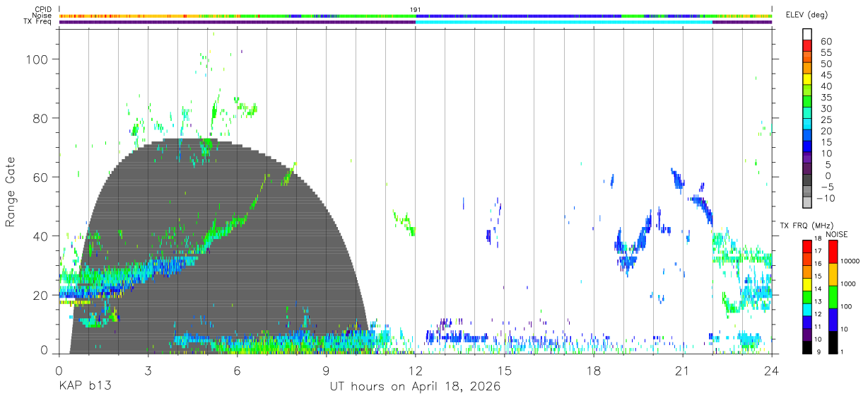Click the x-axis tick label '3'
This screenshot has width=868, height=401.
[148, 370]
